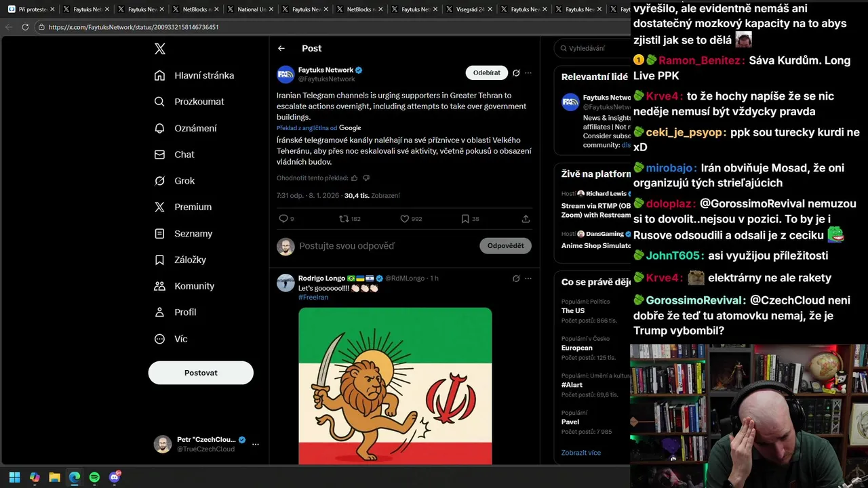Click the back arrow beside Post

click(x=281, y=48)
